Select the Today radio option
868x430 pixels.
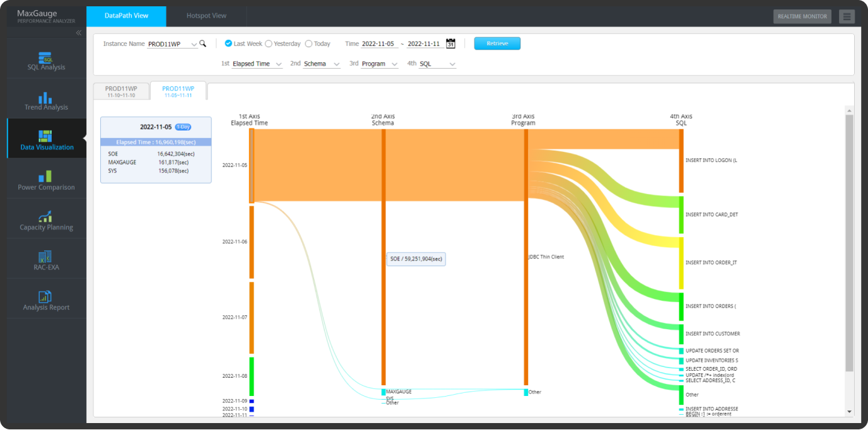tap(308, 44)
